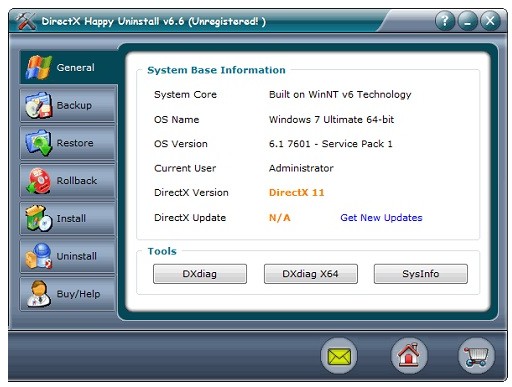
Task: Switch to the Backup section
Action: pos(68,105)
